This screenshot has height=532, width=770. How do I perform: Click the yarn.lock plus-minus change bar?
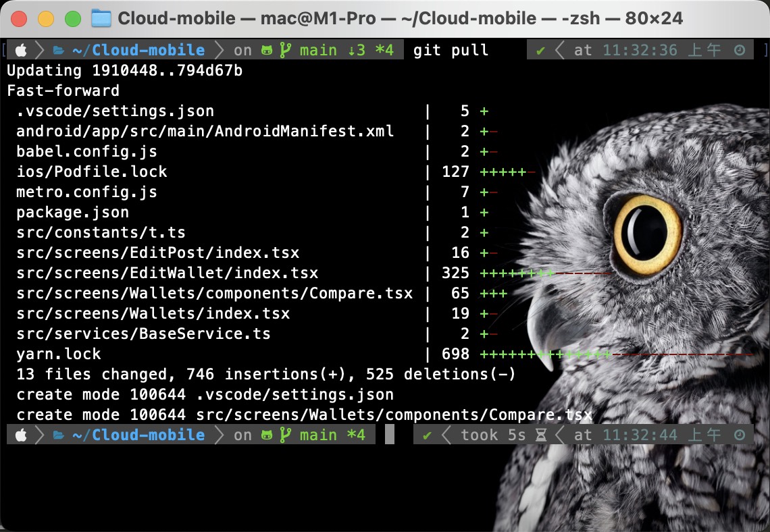coord(615,354)
